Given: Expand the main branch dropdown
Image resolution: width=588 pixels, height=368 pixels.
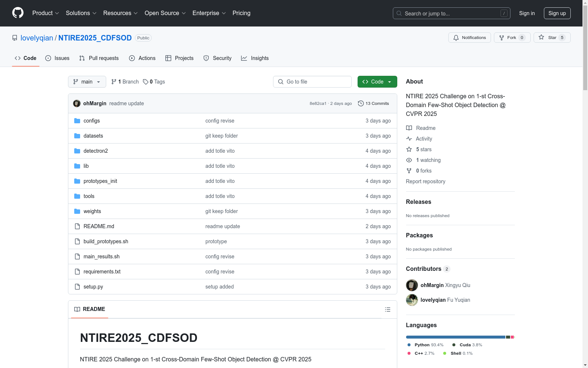Looking at the screenshot, I should (x=87, y=82).
